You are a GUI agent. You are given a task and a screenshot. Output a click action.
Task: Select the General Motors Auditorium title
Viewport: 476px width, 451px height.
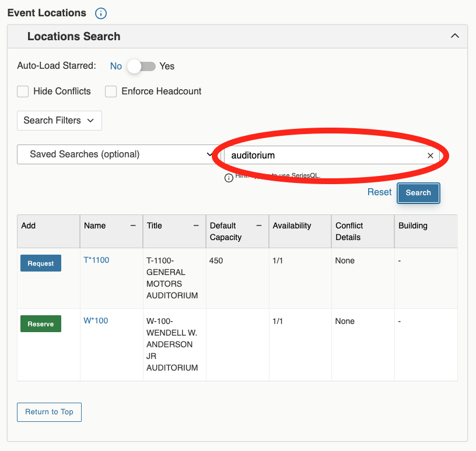(172, 278)
